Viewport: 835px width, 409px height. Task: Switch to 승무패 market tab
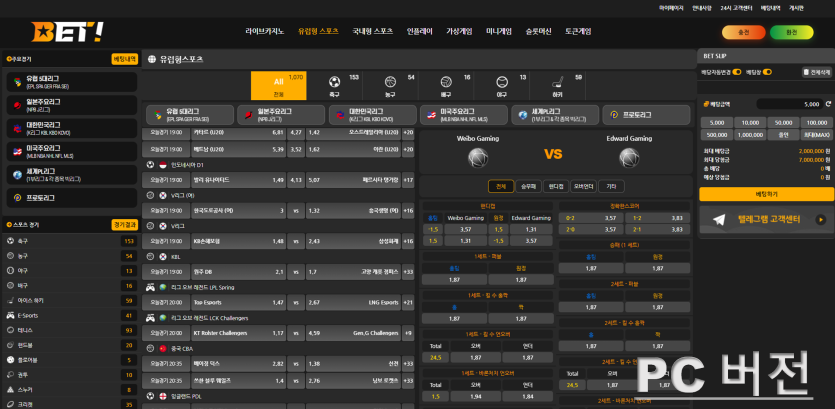pos(528,186)
